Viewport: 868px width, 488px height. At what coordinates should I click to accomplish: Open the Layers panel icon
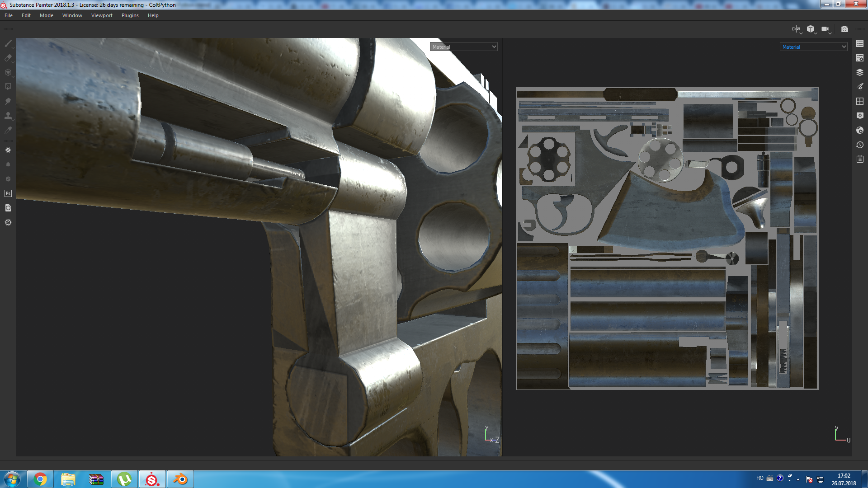(860, 72)
